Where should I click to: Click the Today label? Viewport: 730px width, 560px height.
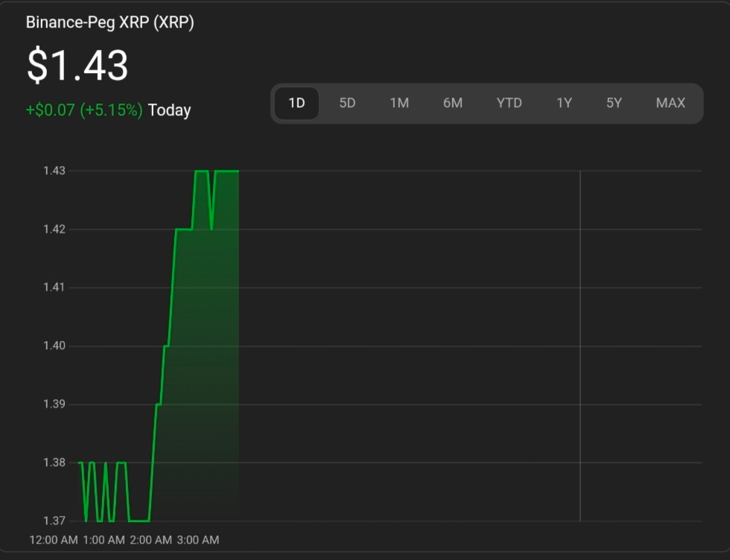(170, 110)
